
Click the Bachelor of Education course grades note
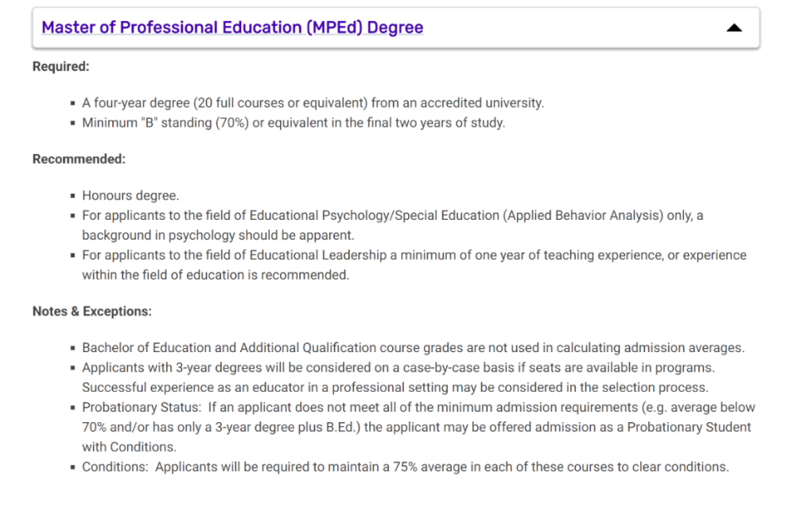coord(413,348)
